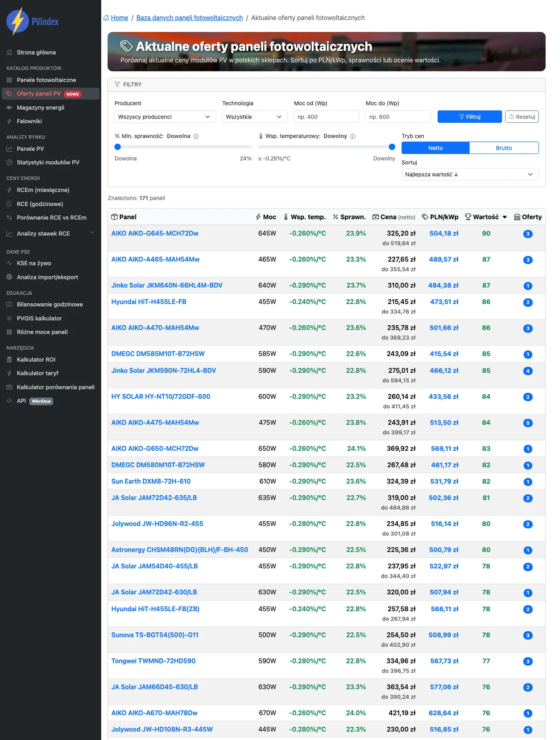Open offers badge for AIKO AIKO-G645-MCH72Dw
This screenshot has height=740, width=560.
528,234
